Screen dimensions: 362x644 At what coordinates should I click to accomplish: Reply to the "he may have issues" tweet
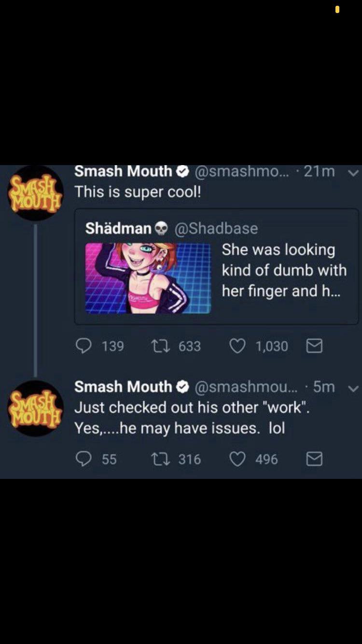click(x=85, y=459)
